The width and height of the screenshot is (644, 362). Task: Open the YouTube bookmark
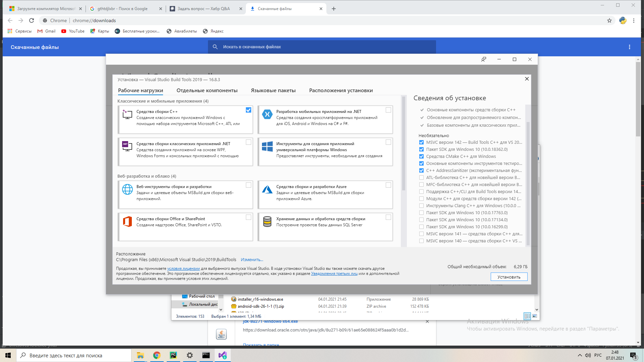pyautogui.click(x=73, y=31)
